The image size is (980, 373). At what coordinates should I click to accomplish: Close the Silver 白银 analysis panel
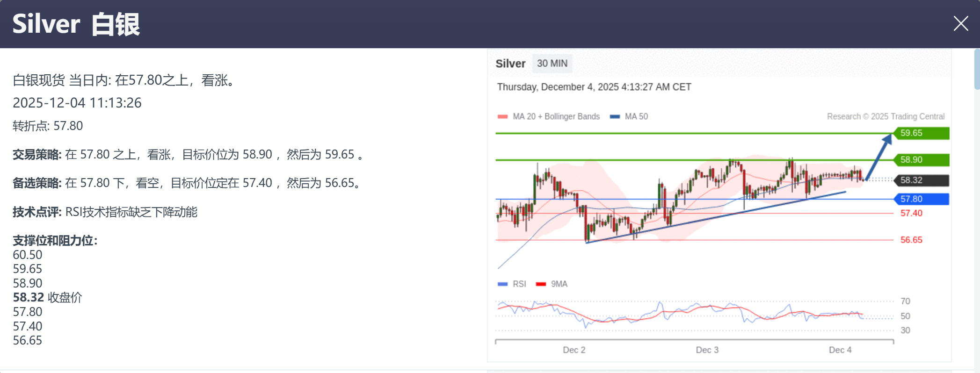click(x=960, y=23)
